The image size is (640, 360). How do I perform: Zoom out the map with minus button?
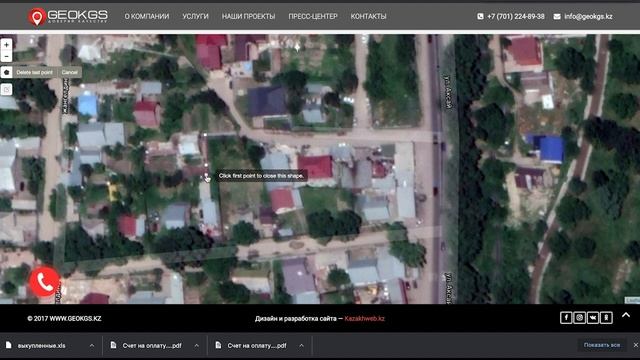click(6, 56)
